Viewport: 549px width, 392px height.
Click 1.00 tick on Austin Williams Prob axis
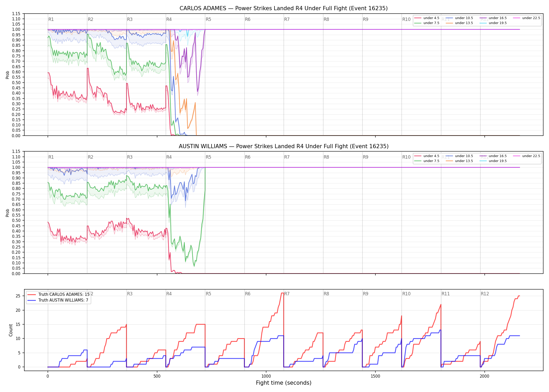(x=16, y=168)
